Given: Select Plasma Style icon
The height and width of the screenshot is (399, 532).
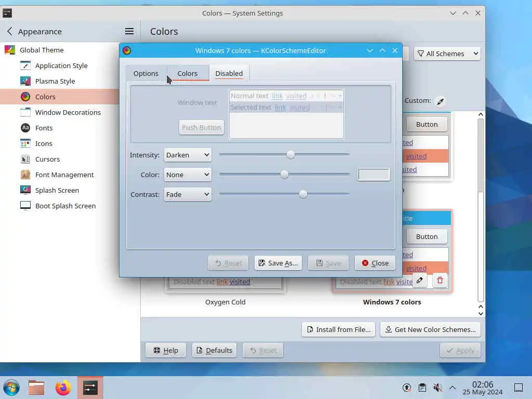Looking at the screenshot, I should click(25, 81).
